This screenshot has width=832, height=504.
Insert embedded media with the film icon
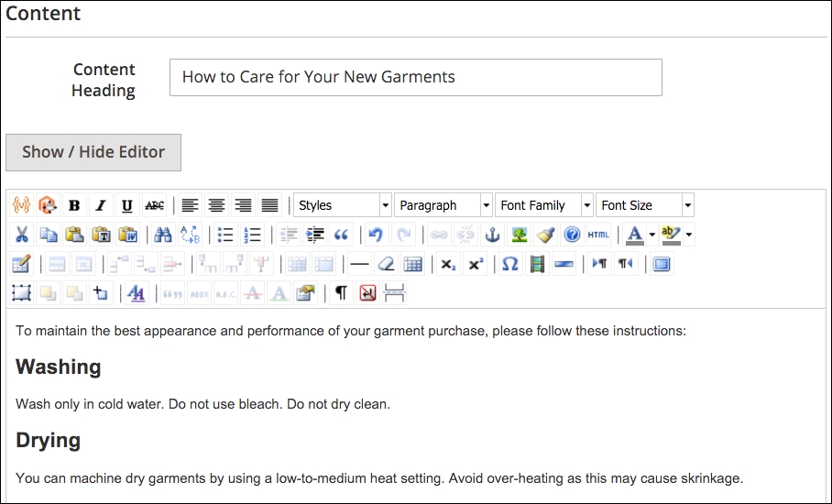(x=537, y=264)
